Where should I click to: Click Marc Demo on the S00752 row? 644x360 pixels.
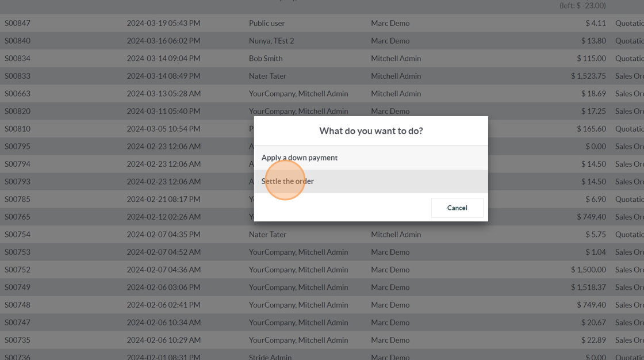click(390, 270)
